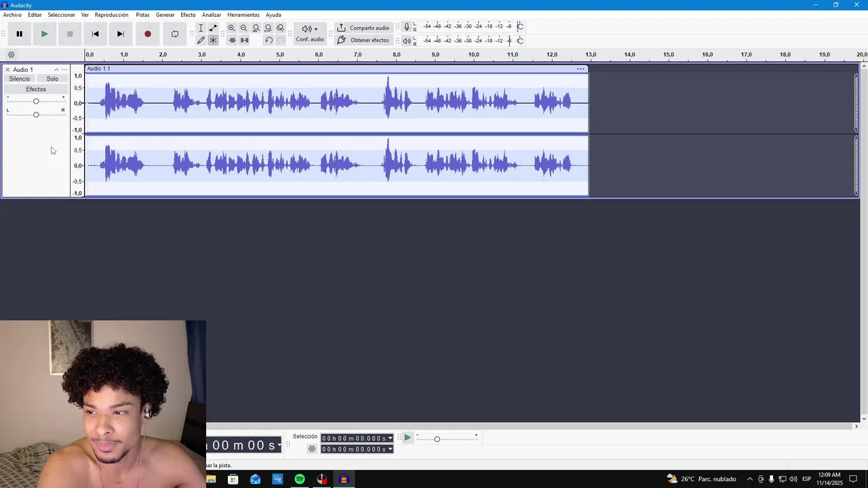Skip to end of the project
The height and width of the screenshot is (488, 868).
(120, 34)
